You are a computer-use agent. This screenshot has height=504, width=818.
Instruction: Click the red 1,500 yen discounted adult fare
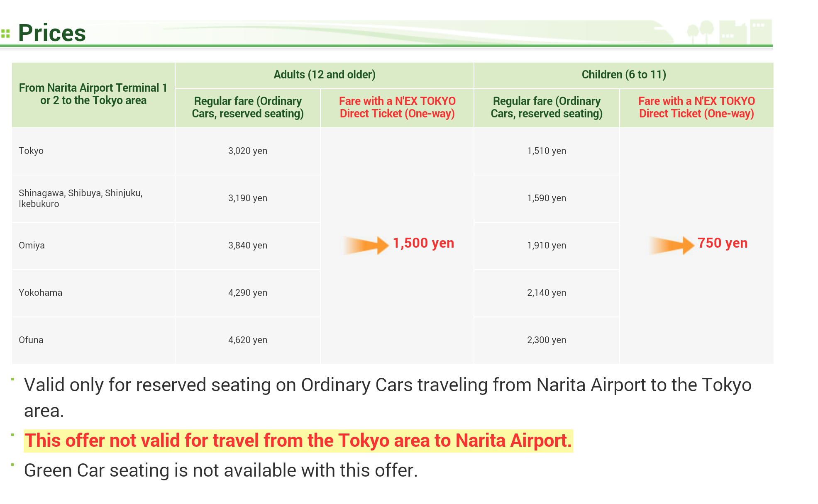pos(423,243)
